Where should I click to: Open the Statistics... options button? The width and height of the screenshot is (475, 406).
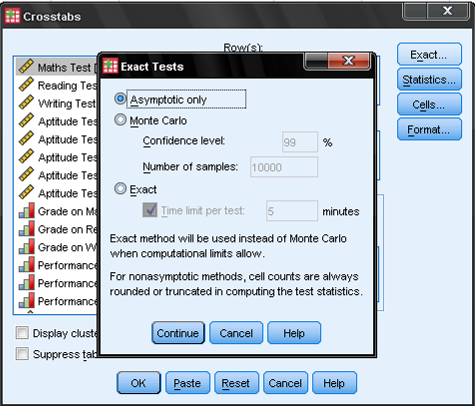[429, 79]
